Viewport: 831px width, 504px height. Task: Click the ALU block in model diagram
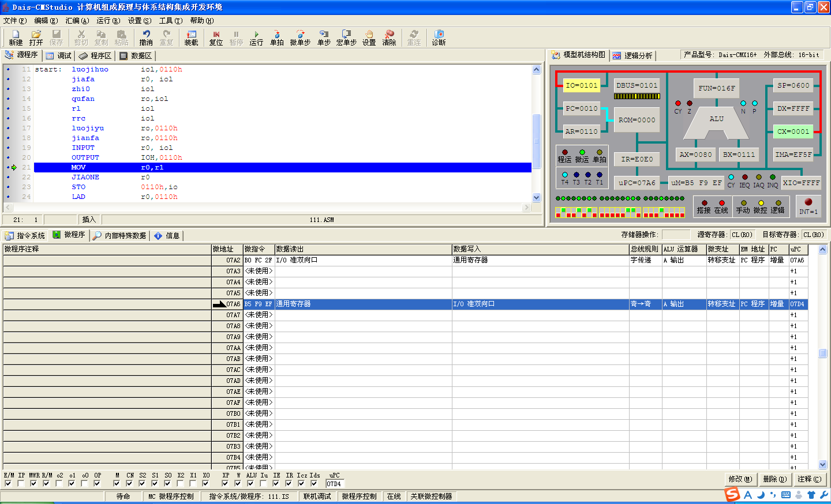pos(716,123)
